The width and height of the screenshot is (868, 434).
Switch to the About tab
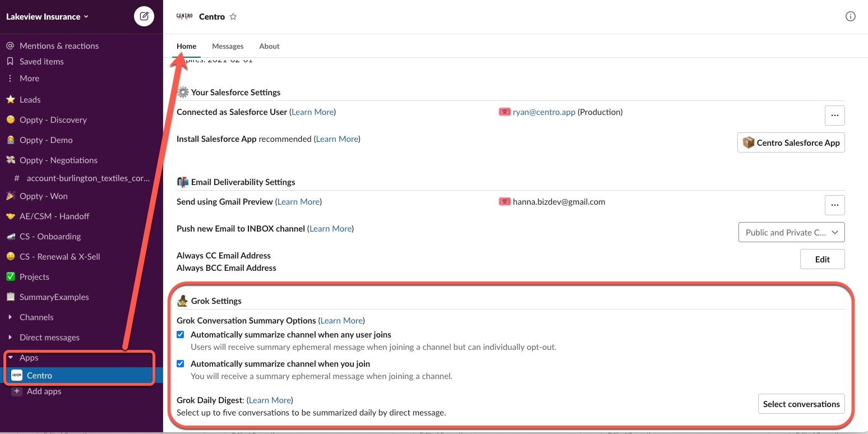(x=269, y=47)
